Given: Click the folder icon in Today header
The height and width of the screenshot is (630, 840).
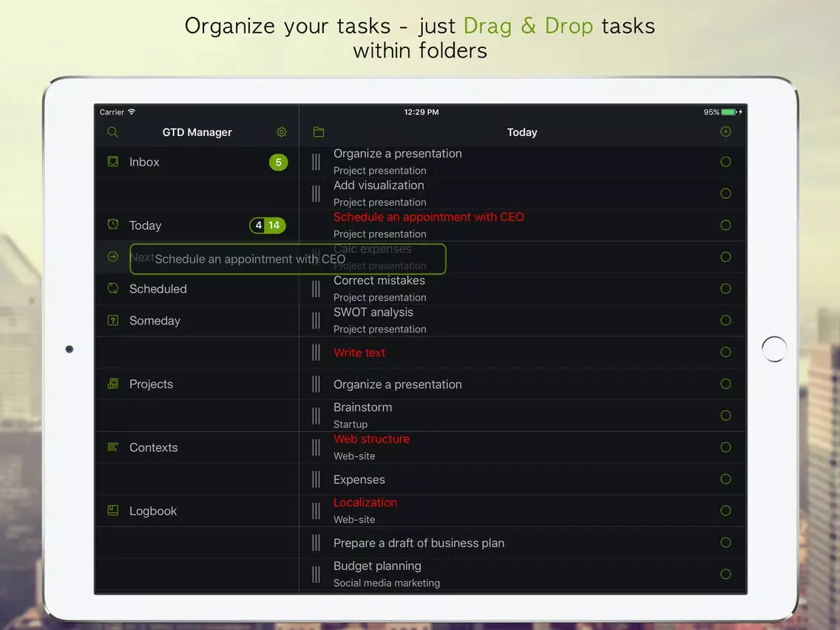Looking at the screenshot, I should click(x=319, y=132).
